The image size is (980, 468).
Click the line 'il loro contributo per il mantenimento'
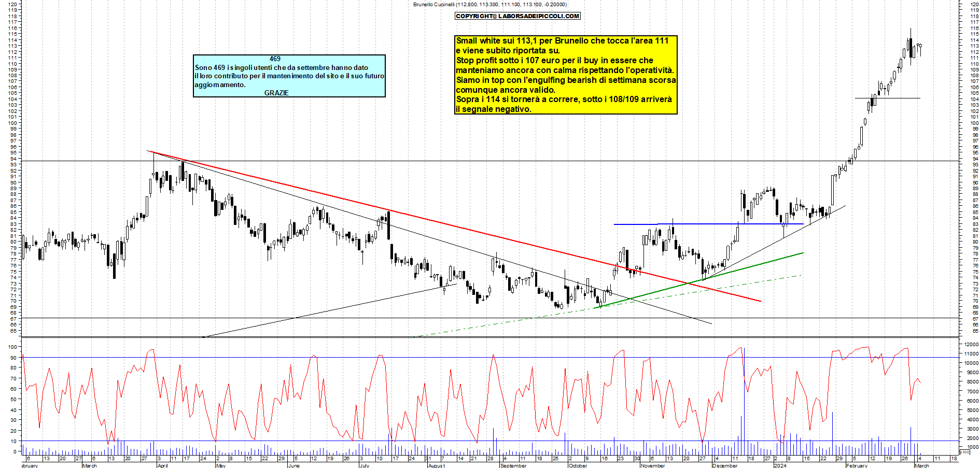[x=289, y=76]
